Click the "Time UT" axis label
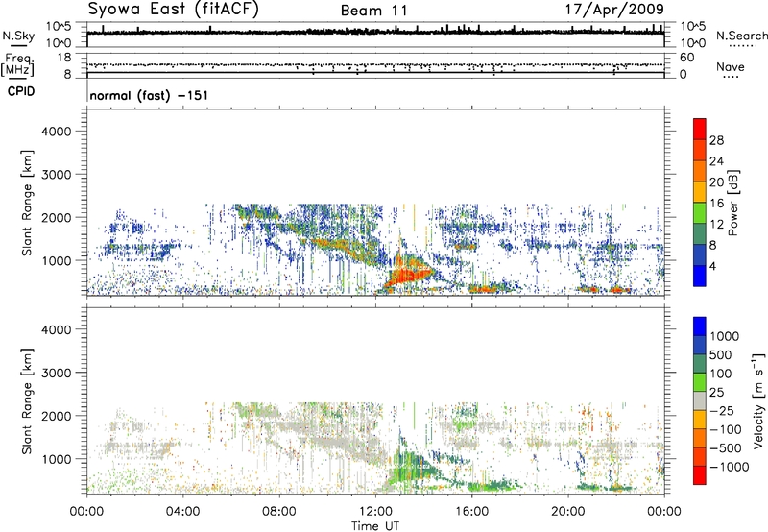 [x=375, y=525]
